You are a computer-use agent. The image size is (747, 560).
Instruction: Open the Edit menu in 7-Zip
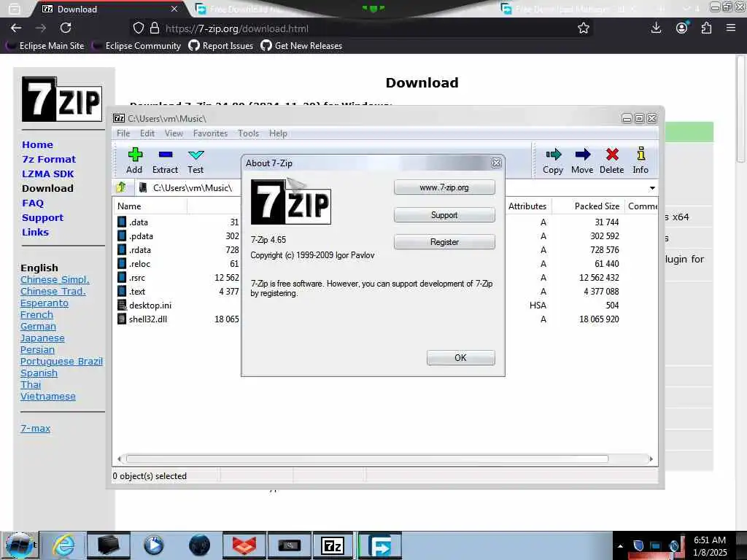tap(147, 134)
